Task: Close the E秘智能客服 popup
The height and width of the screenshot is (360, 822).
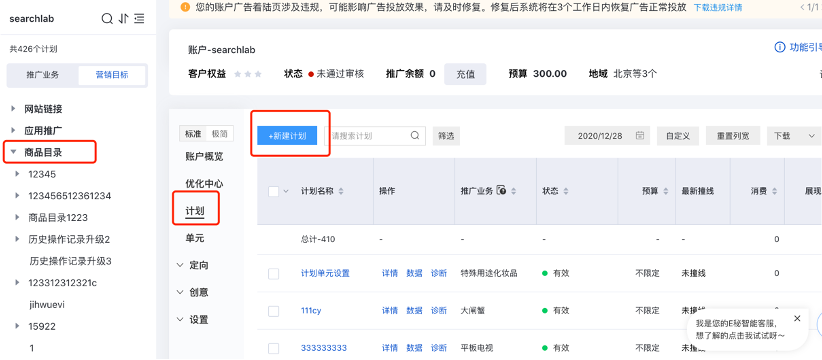Action: [x=797, y=319]
